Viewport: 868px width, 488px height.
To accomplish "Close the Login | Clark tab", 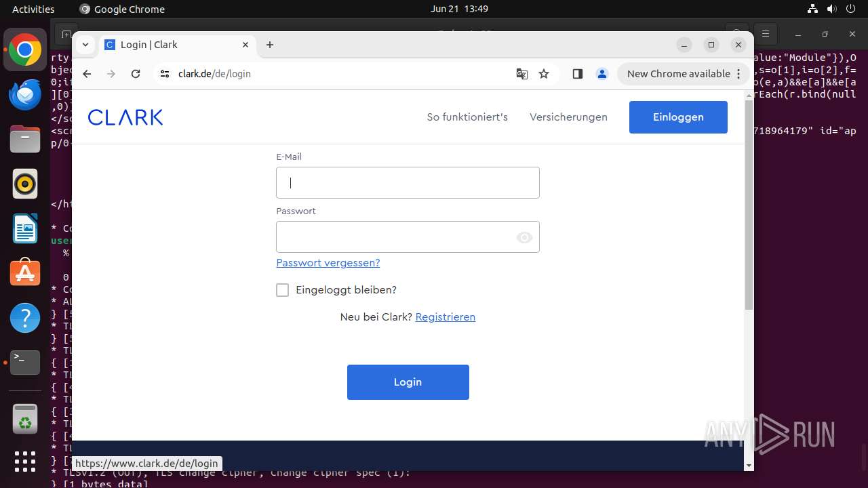I will (245, 45).
